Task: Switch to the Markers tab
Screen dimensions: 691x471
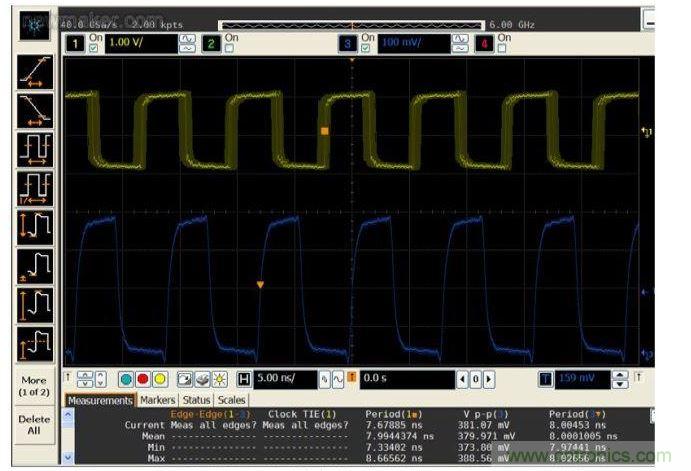Action: tap(157, 400)
